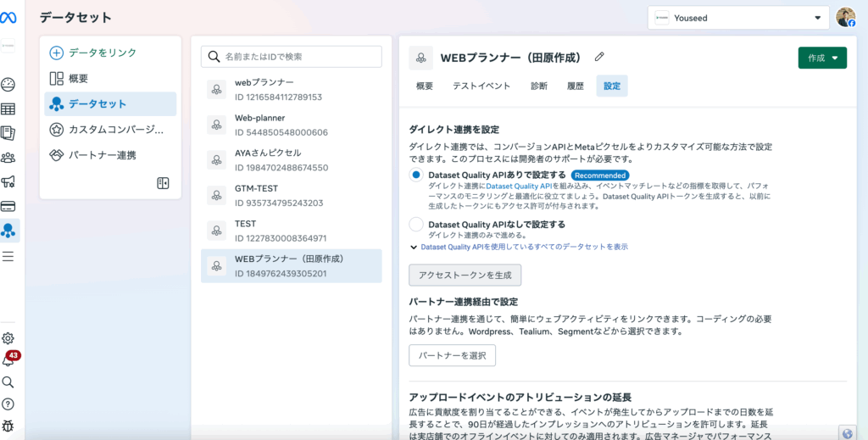Click the billing card icon in sidebar
Screen dimensions: 868x440
point(8,205)
